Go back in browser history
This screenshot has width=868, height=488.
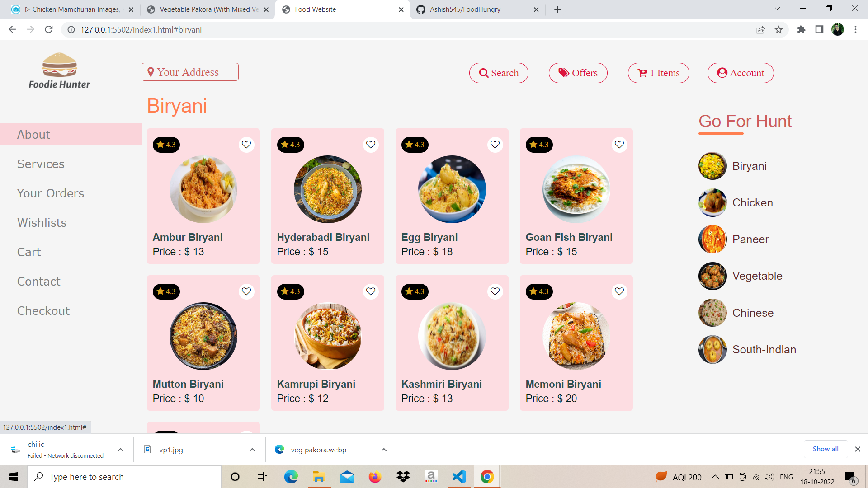[x=12, y=29]
